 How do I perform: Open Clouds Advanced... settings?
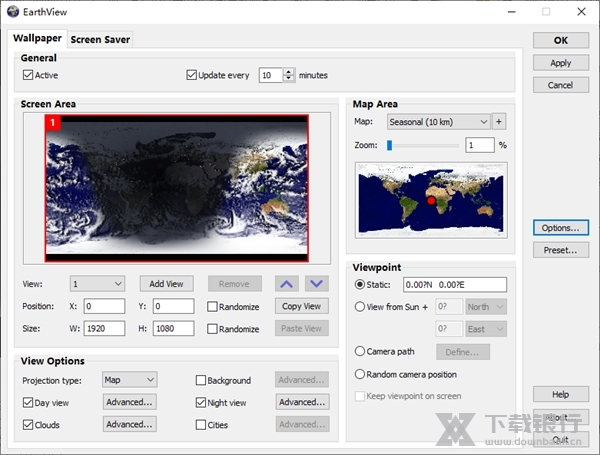point(129,424)
